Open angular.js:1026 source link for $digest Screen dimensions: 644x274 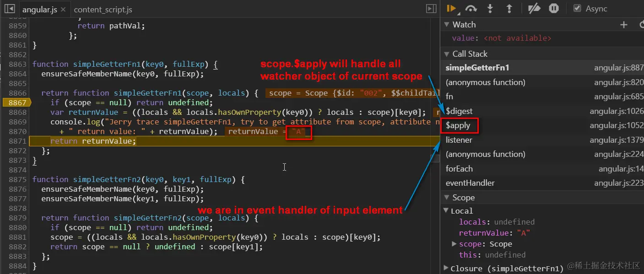coord(617,111)
